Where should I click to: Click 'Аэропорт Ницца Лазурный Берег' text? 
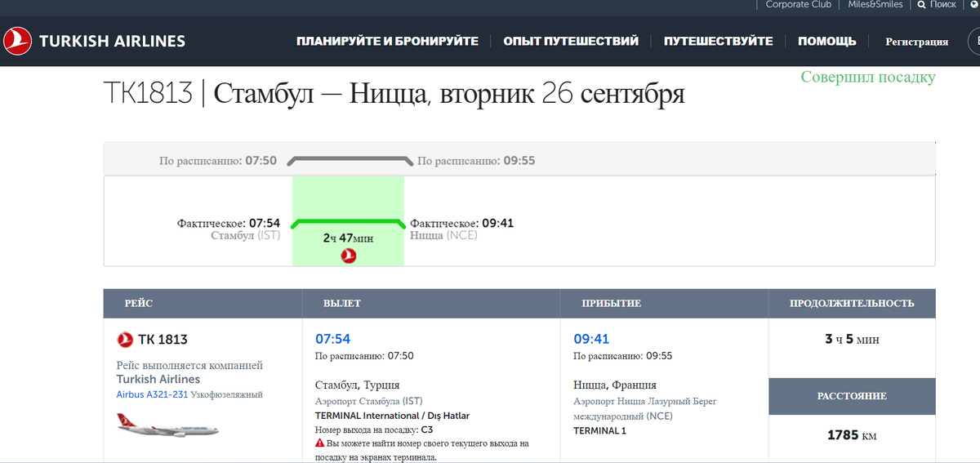pyautogui.click(x=645, y=401)
